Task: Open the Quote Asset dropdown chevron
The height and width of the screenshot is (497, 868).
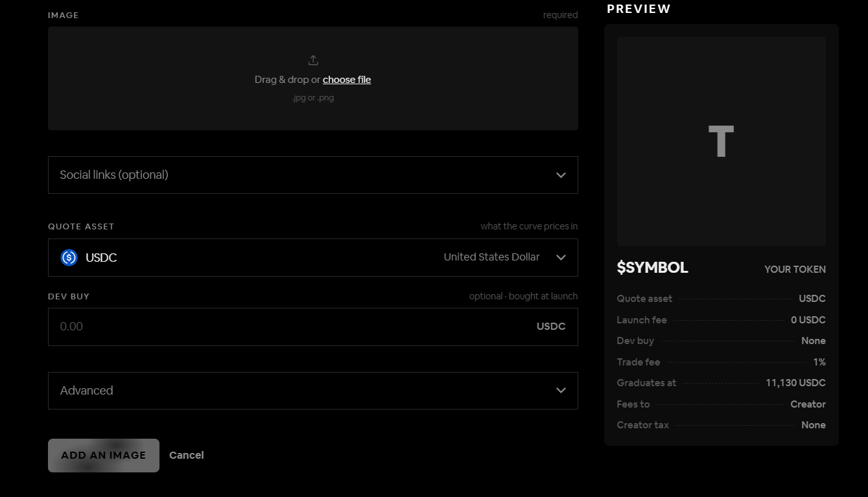Action: pos(561,257)
